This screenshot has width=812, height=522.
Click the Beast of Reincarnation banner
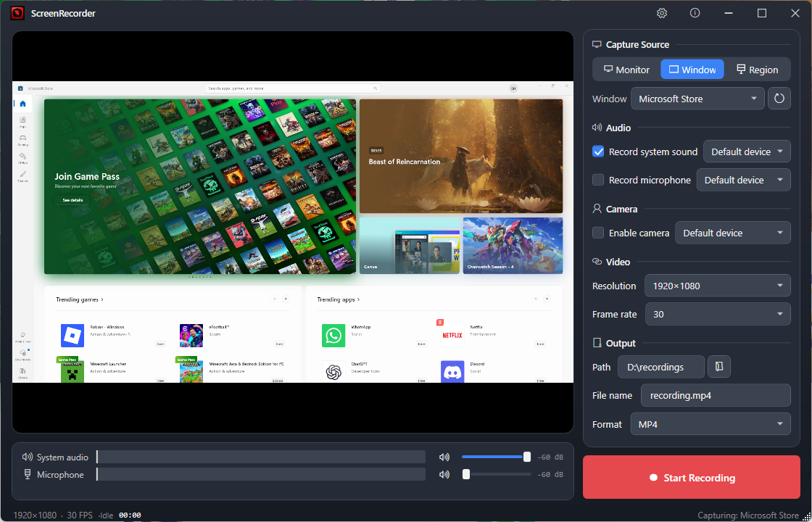pos(461,157)
